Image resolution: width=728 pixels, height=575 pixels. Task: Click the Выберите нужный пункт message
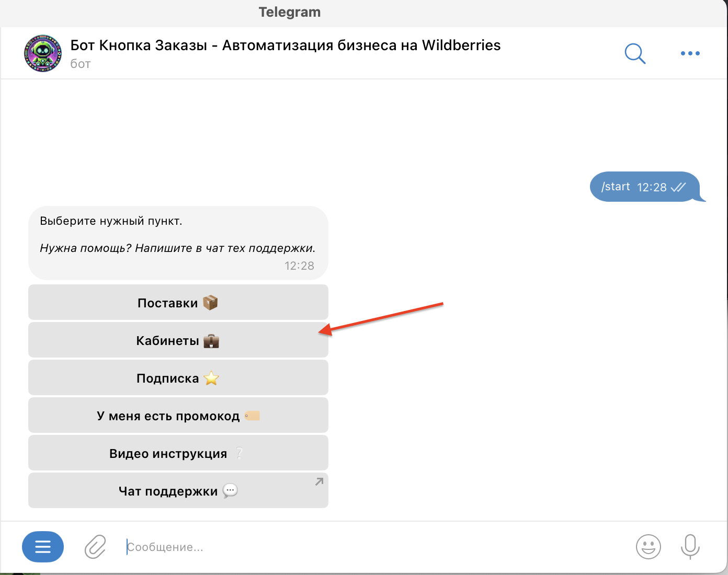(178, 243)
